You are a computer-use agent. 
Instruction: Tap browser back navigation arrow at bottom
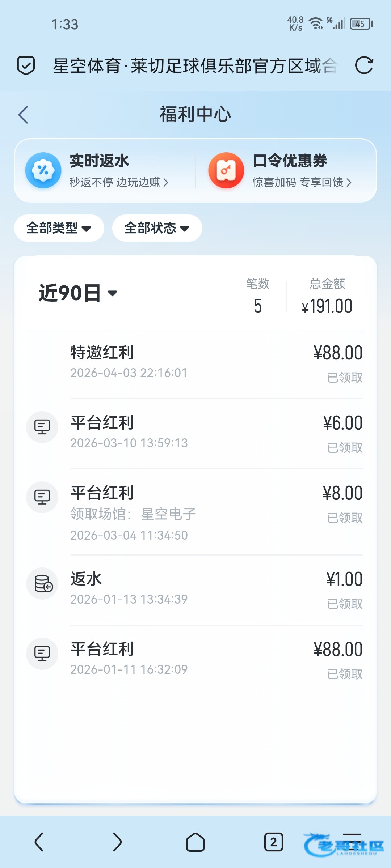click(x=39, y=842)
